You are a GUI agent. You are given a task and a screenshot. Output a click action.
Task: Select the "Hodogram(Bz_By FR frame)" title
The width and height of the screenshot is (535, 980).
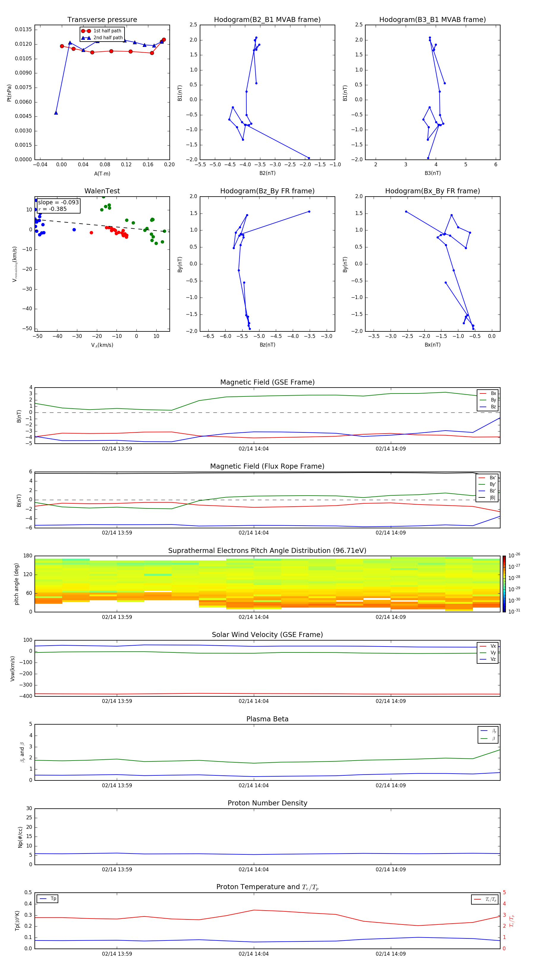pos(267,191)
